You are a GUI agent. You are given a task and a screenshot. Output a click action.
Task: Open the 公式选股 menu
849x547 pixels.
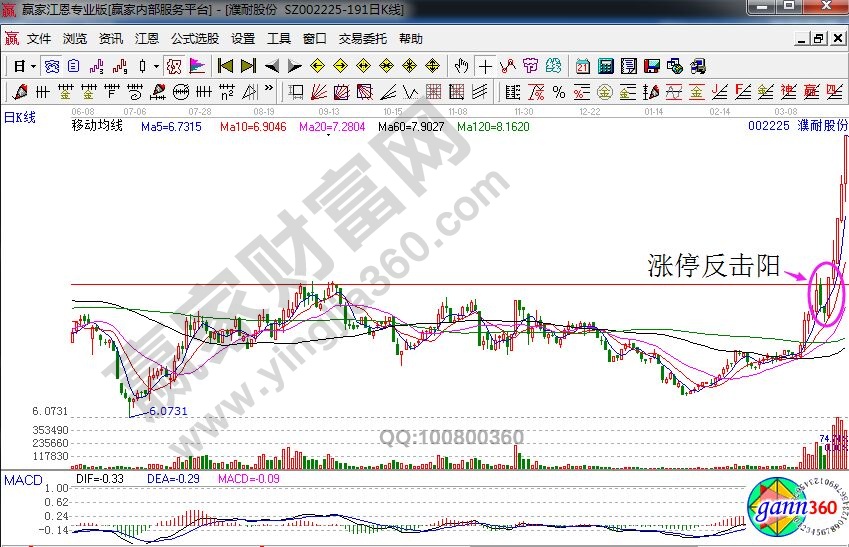coord(195,39)
